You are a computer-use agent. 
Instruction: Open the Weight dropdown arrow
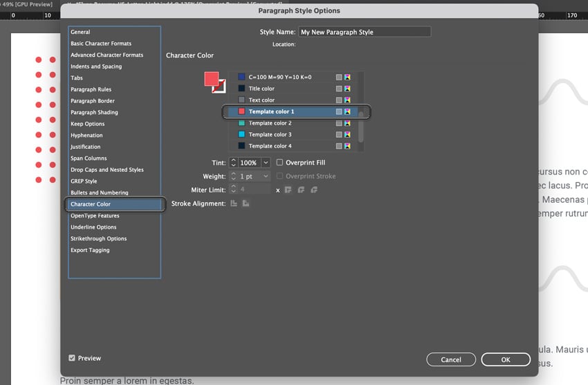click(x=266, y=176)
